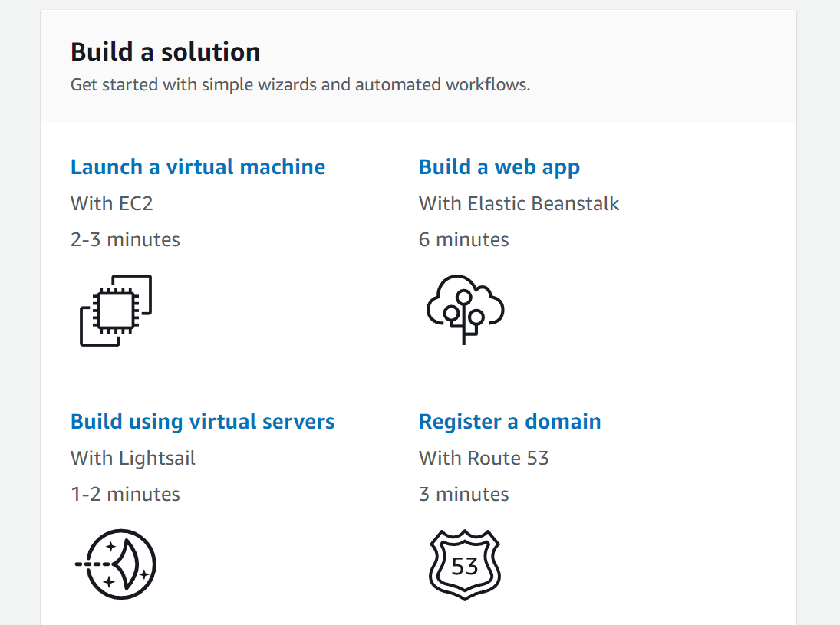The image size is (840, 625).
Task: Click the With EC2 label
Action: (112, 203)
